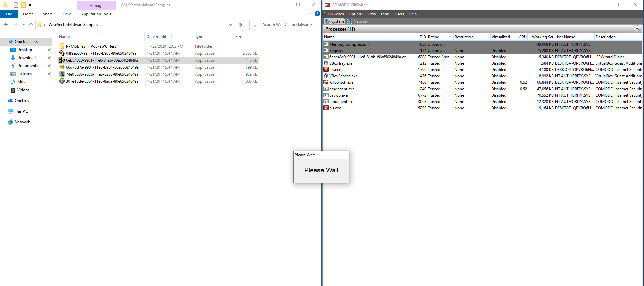
Task: Click the VBoxService.exe process icon
Action: 326,76
